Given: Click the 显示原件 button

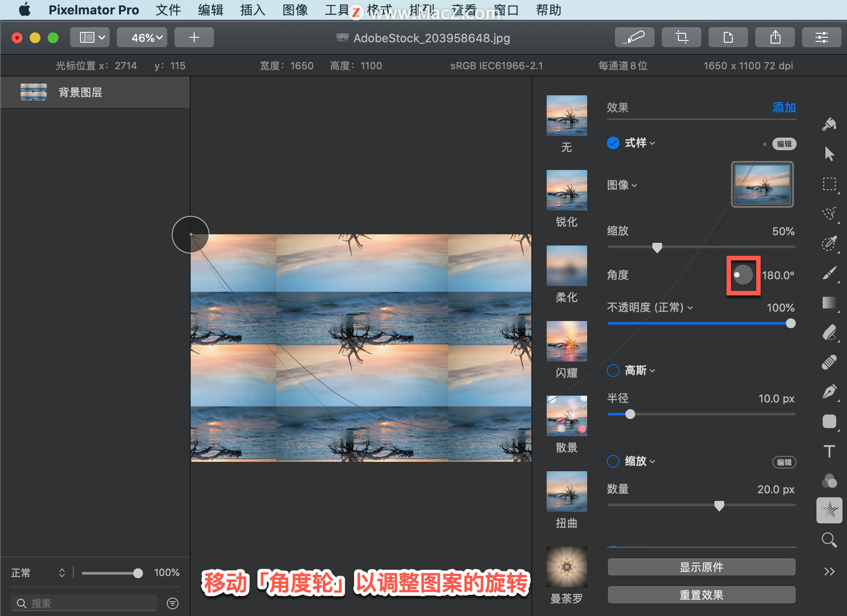Looking at the screenshot, I should pyautogui.click(x=701, y=567).
